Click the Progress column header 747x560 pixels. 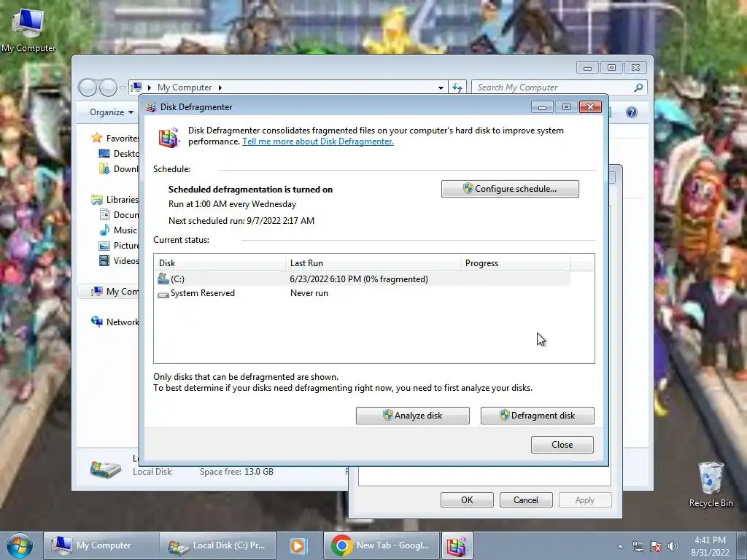[516, 262]
